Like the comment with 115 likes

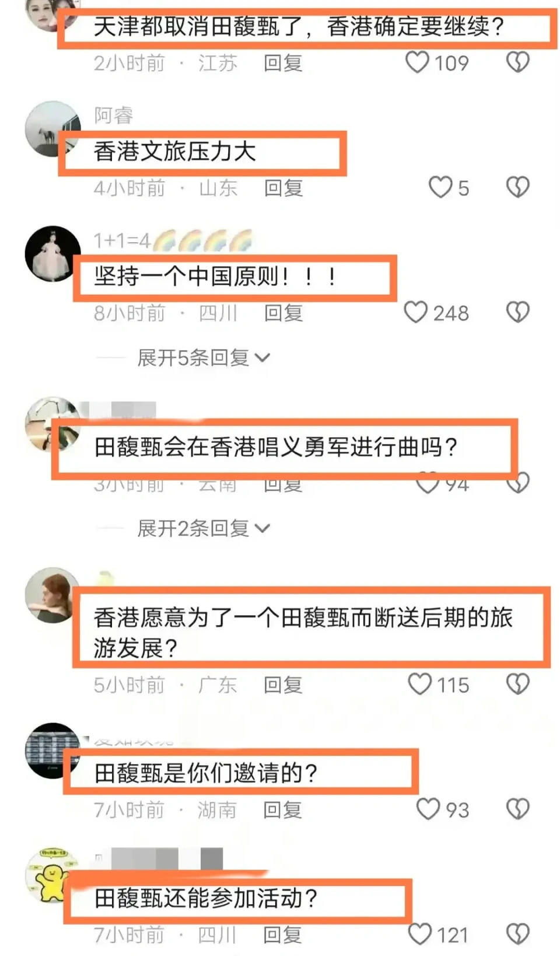click(x=419, y=684)
